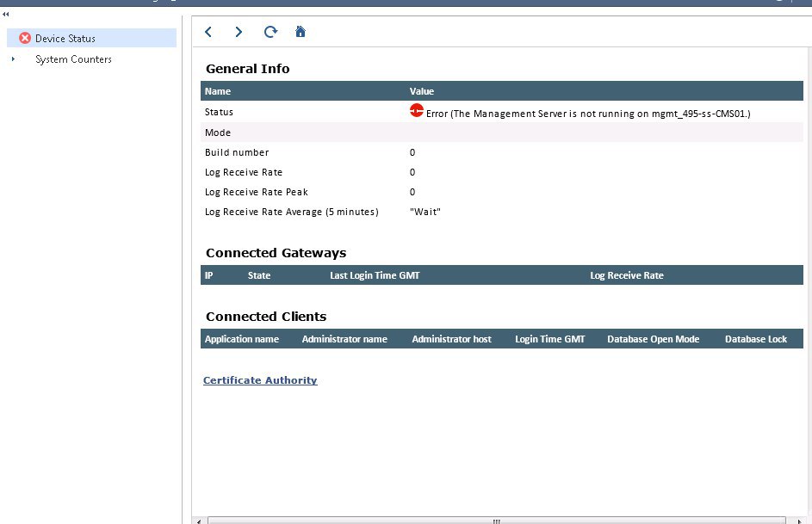
Task: Click the Connected Clients heading
Action: pyautogui.click(x=266, y=317)
